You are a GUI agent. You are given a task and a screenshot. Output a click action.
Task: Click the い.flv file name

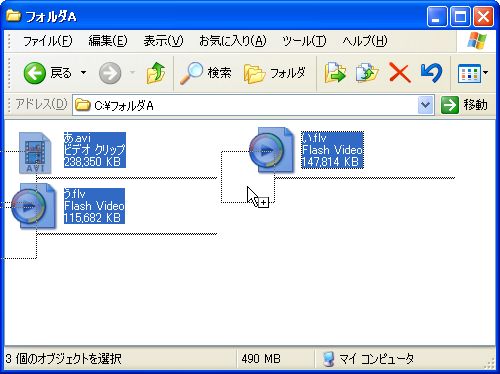tap(314, 137)
